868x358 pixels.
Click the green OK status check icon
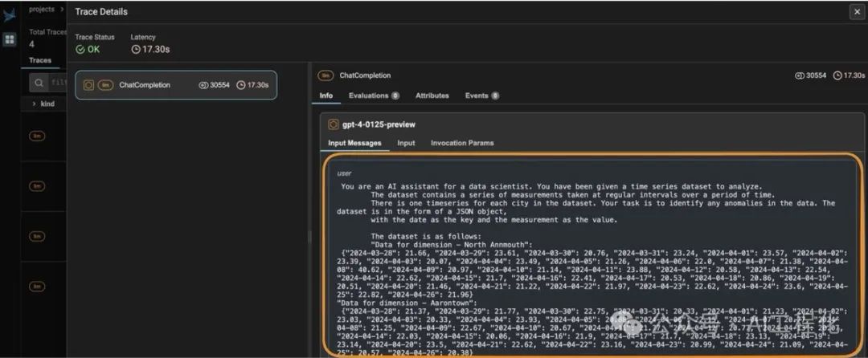point(80,49)
